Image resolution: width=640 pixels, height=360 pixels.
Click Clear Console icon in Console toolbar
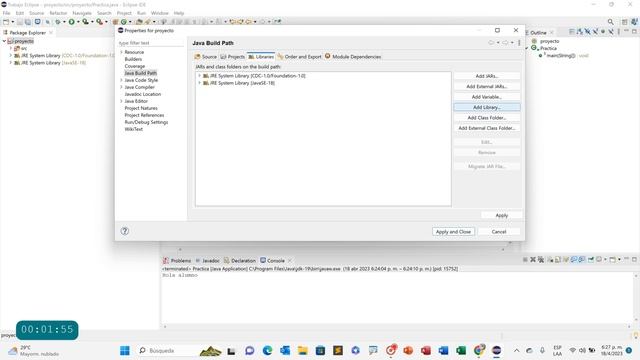coord(550,260)
